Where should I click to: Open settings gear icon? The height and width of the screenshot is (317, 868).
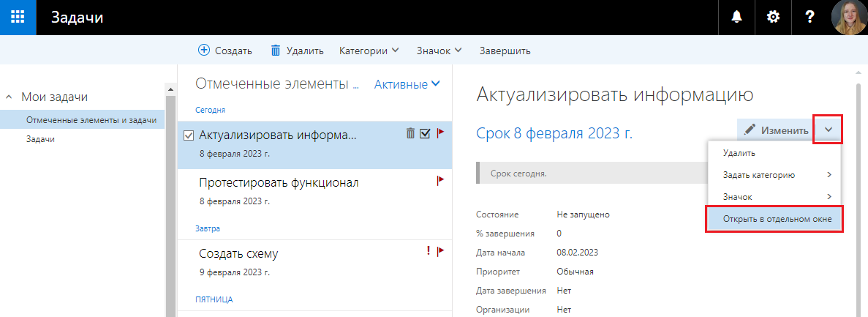click(x=773, y=18)
